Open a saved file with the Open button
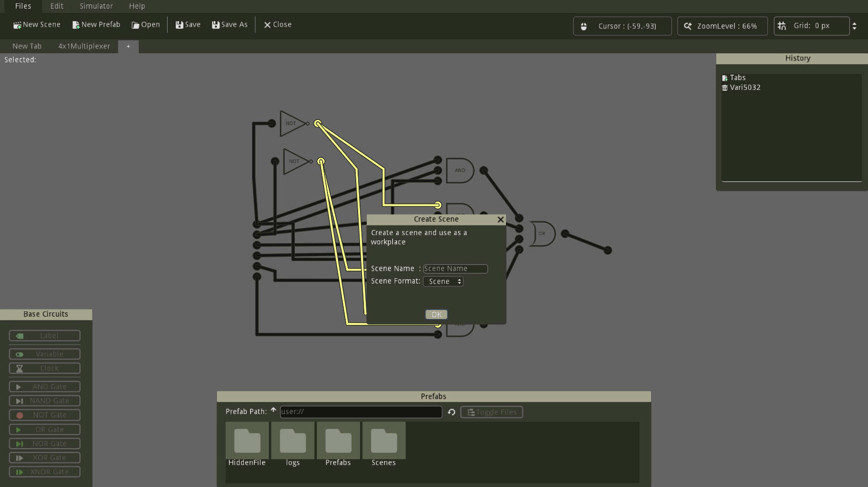Screen dimensions: 868x487 (x=145, y=24)
